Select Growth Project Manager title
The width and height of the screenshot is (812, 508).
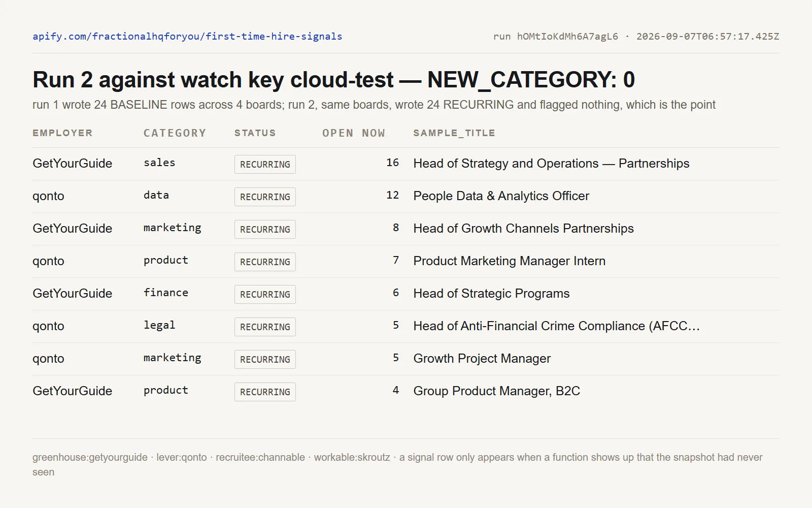pyautogui.click(x=482, y=359)
